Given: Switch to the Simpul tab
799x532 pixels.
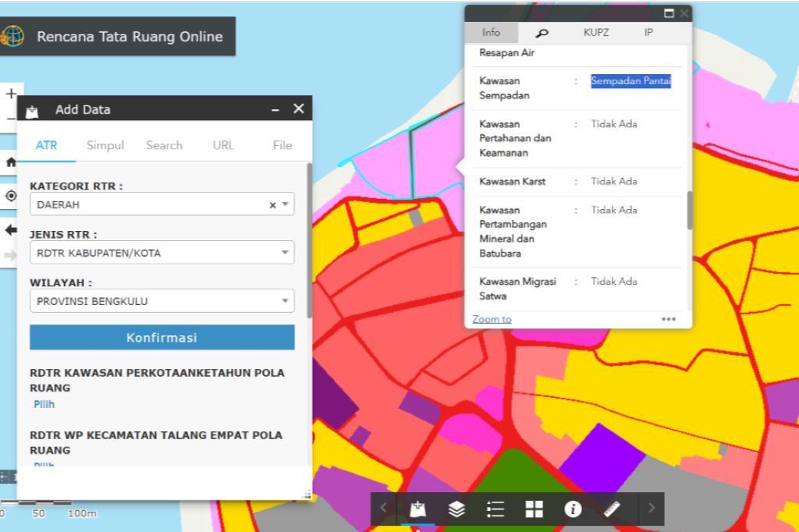Looking at the screenshot, I should pos(105,145).
